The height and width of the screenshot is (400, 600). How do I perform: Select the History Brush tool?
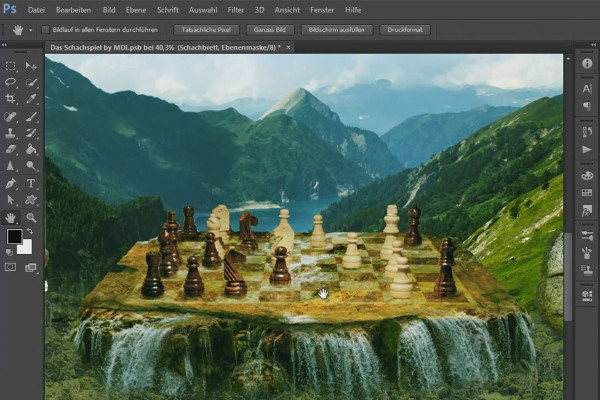(x=31, y=133)
